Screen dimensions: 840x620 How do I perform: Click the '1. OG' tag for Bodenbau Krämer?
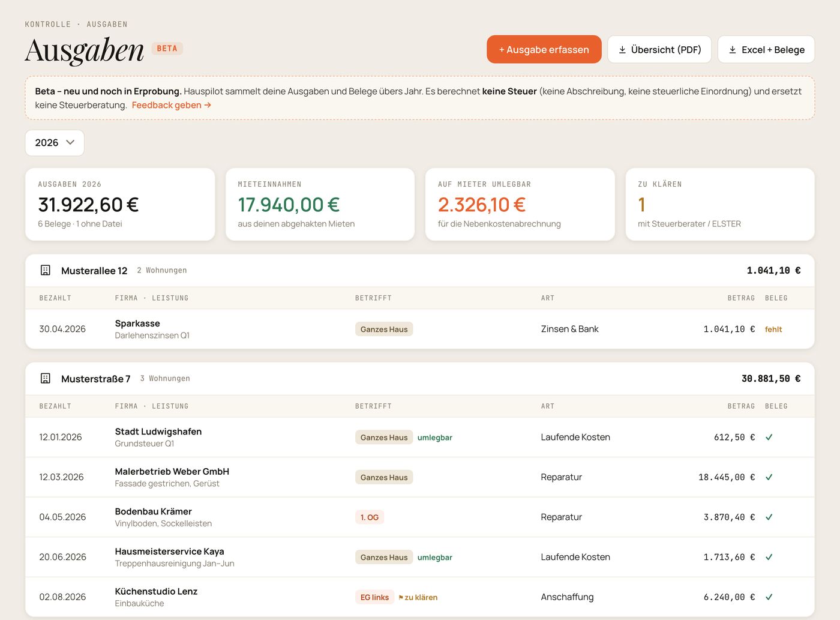(370, 517)
